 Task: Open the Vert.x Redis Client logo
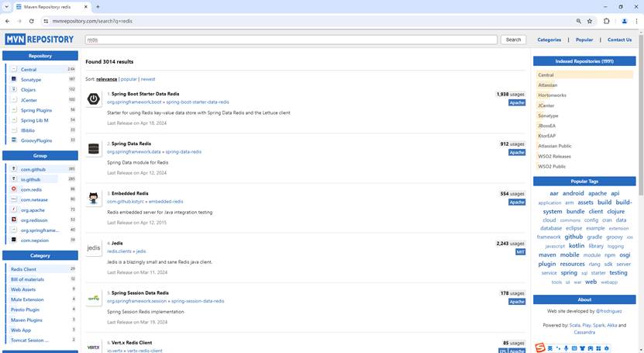pyautogui.click(x=94, y=348)
